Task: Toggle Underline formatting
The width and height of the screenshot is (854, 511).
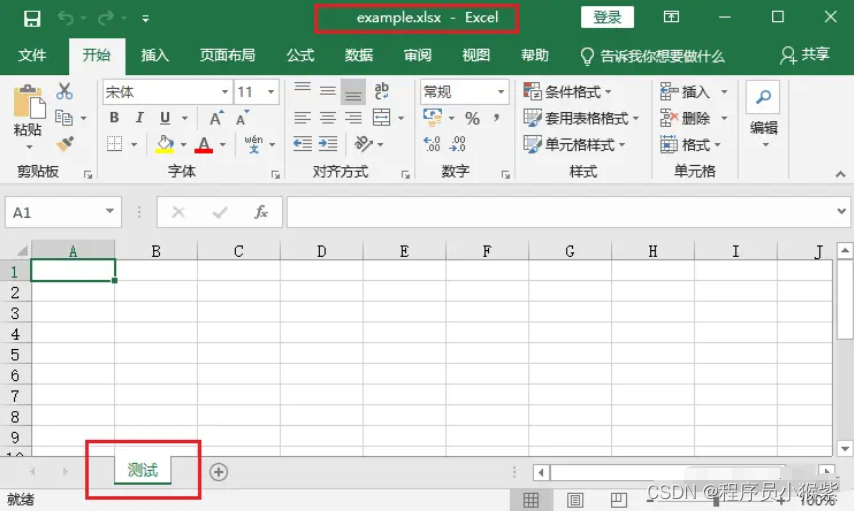Action: (165, 118)
